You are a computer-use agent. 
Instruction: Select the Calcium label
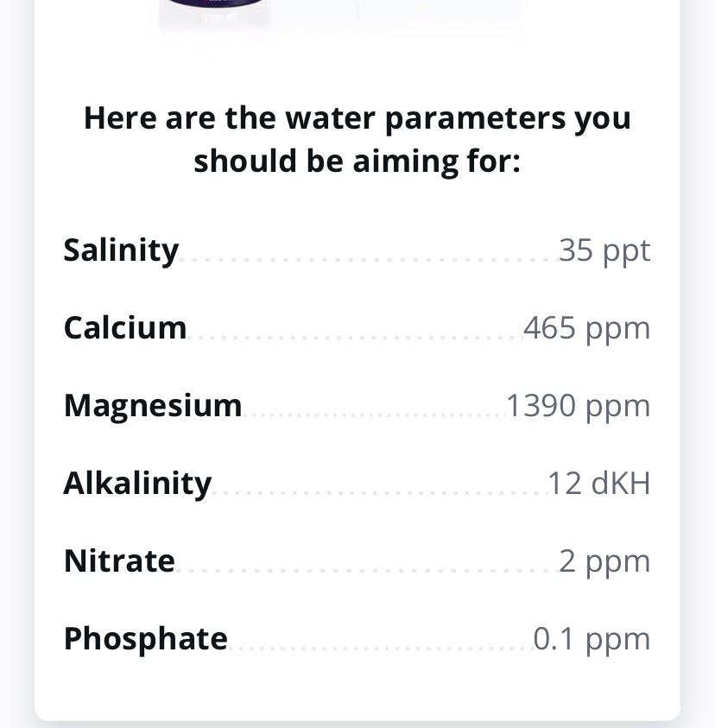click(125, 328)
